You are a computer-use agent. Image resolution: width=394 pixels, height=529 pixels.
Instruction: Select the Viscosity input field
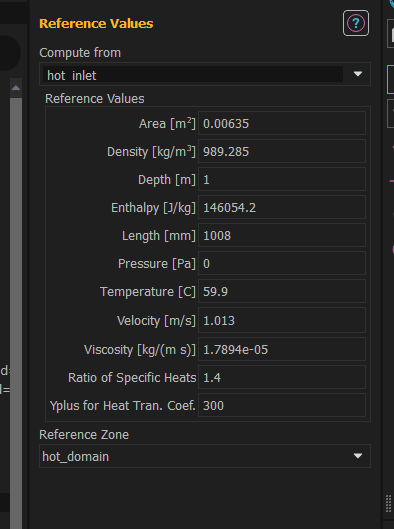[x=282, y=350]
